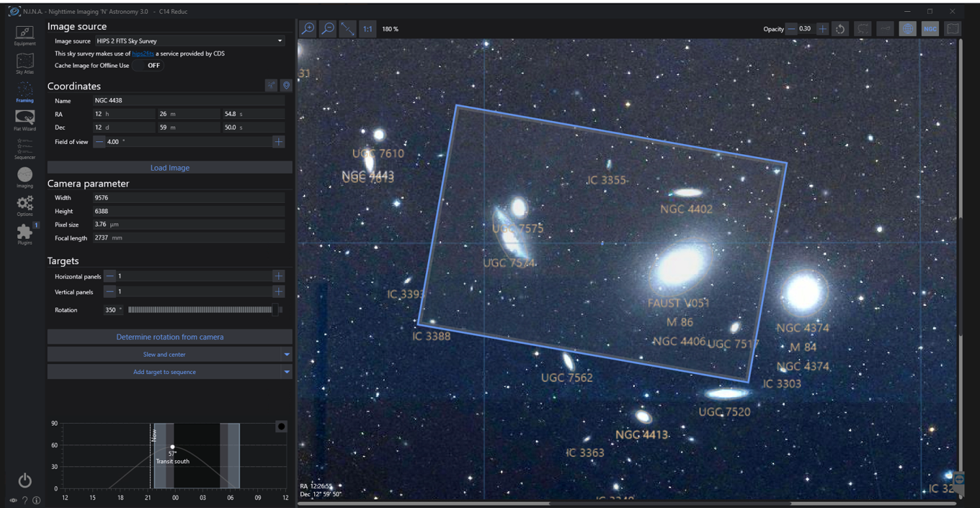Click the M 86 label in sky image

(680, 322)
